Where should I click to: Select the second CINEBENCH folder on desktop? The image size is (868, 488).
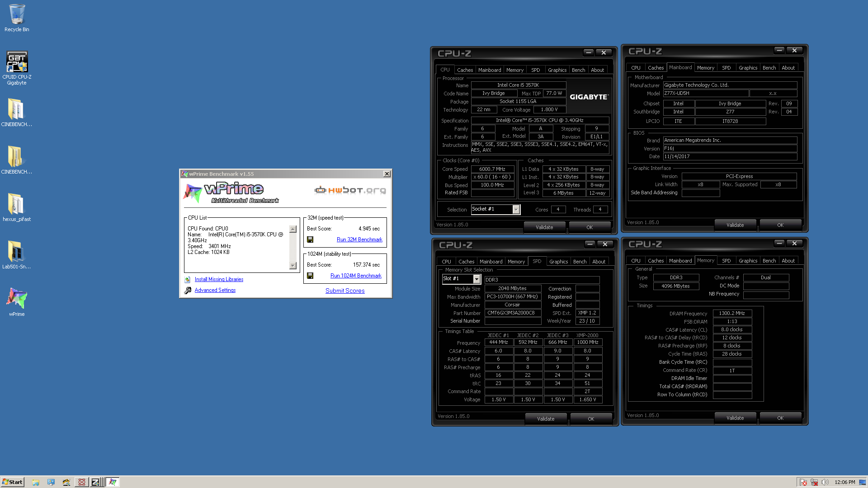coord(17,160)
